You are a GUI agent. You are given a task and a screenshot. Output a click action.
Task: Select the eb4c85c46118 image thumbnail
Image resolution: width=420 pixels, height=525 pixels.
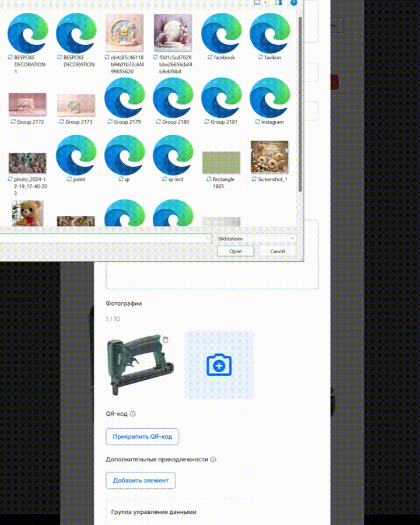click(x=124, y=33)
